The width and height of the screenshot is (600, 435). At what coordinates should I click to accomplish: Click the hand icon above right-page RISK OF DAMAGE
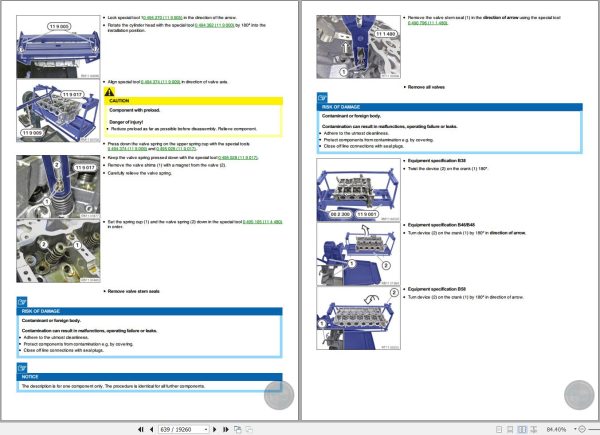coord(322,98)
